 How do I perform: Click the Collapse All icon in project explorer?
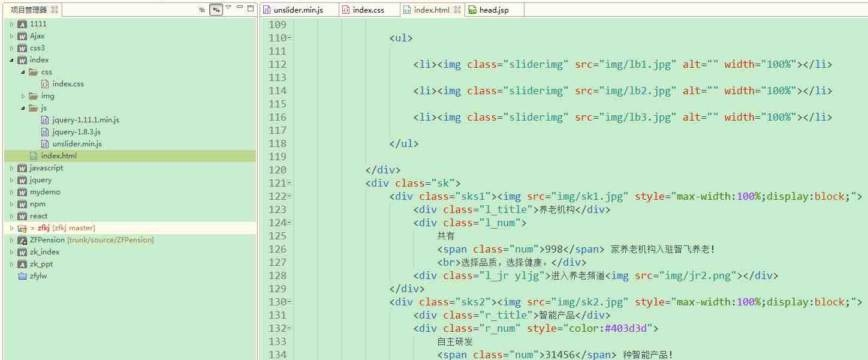pyautogui.click(x=202, y=10)
